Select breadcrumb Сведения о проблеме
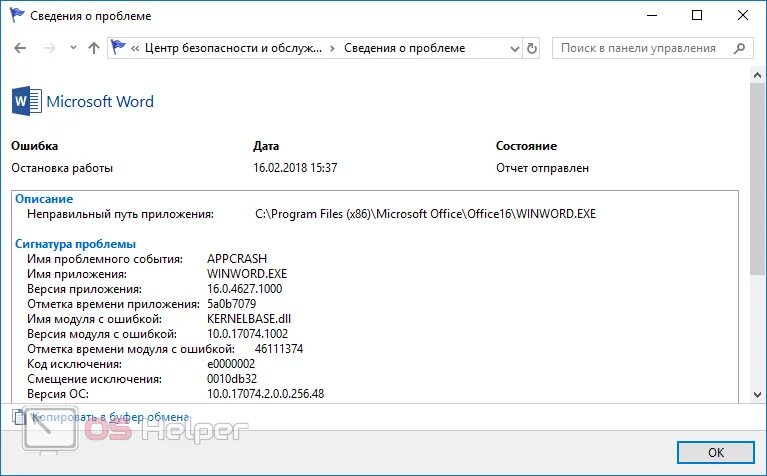Image resolution: width=767 pixels, height=476 pixels. (404, 48)
